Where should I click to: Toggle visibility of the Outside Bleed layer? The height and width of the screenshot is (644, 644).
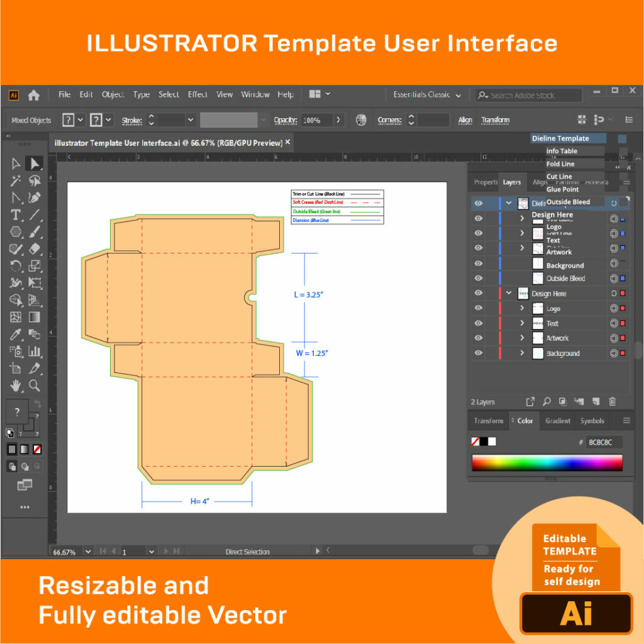(x=478, y=278)
